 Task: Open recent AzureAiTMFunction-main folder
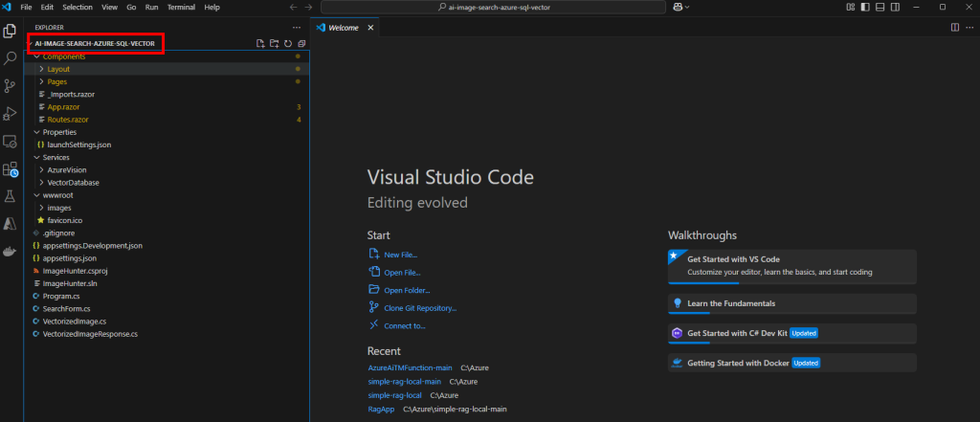point(410,368)
